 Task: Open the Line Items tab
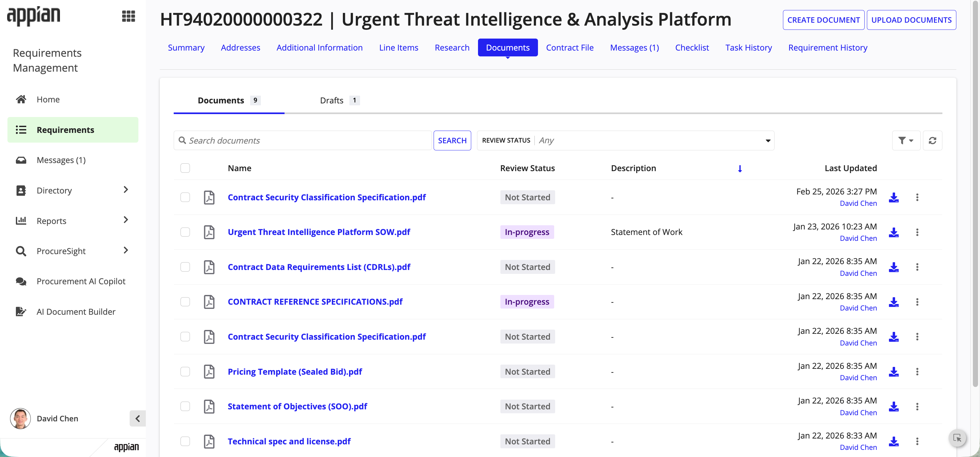[x=398, y=48]
